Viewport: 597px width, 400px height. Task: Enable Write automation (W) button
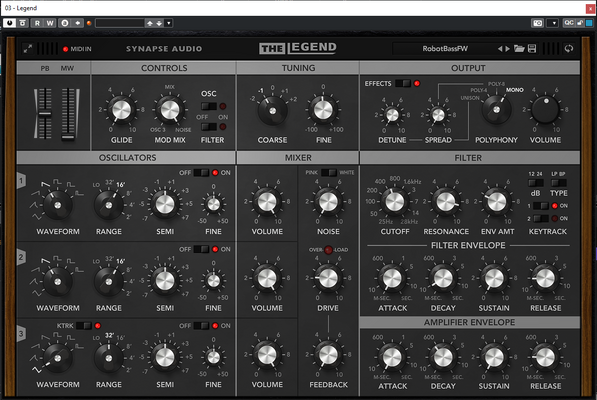point(50,23)
